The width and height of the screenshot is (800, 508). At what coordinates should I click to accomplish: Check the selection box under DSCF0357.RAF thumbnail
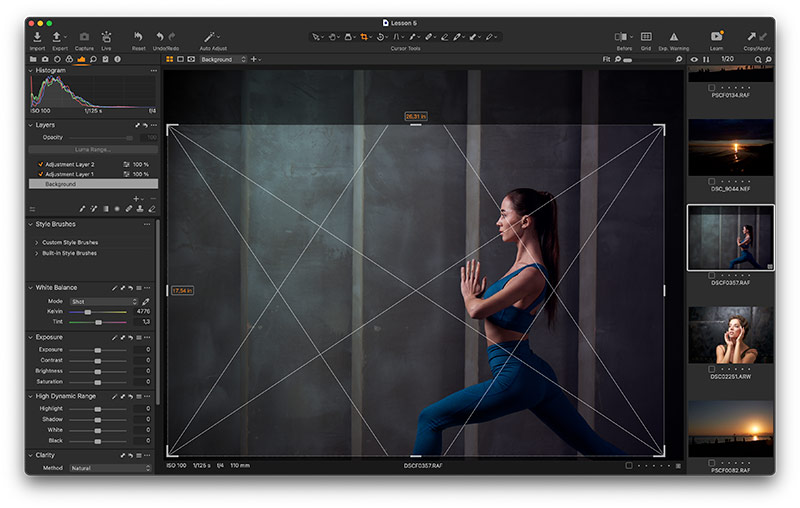click(711, 275)
